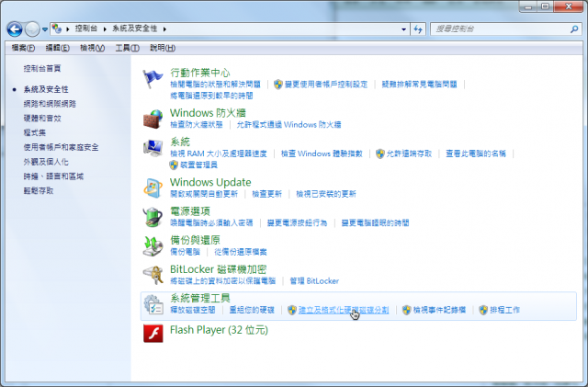Click shield icon beside 建立及格式化硬碟磁碟分割
Viewport: 588px width, 387px height.
[x=292, y=310]
